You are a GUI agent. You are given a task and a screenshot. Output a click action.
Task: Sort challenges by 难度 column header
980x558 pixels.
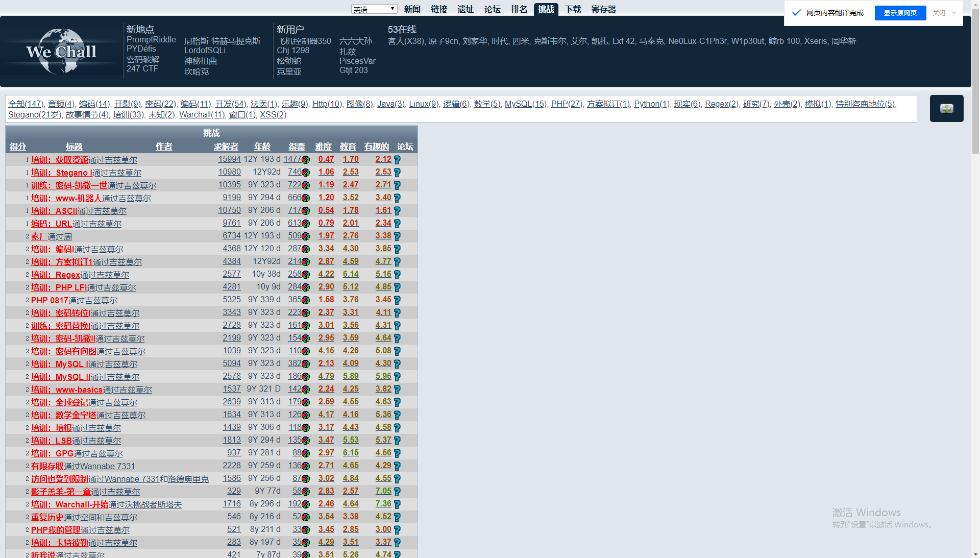(323, 147)
